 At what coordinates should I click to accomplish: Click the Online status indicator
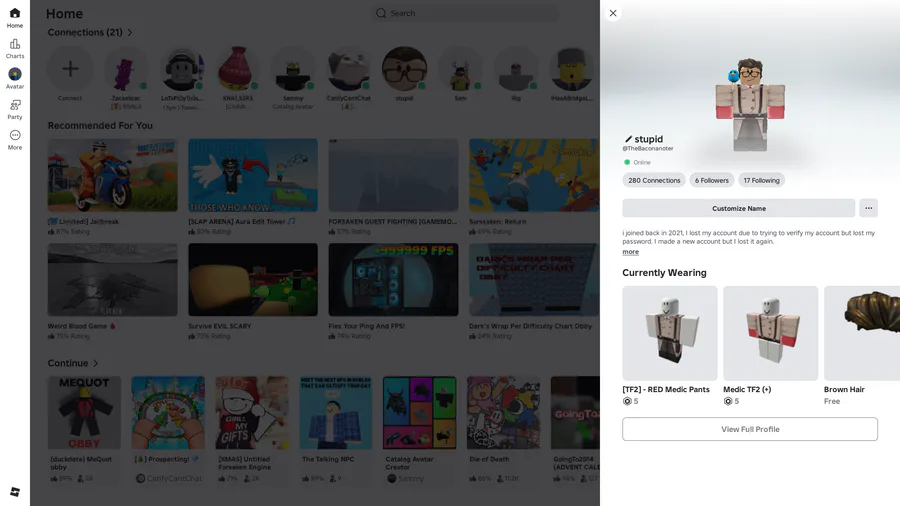[637, 162]
